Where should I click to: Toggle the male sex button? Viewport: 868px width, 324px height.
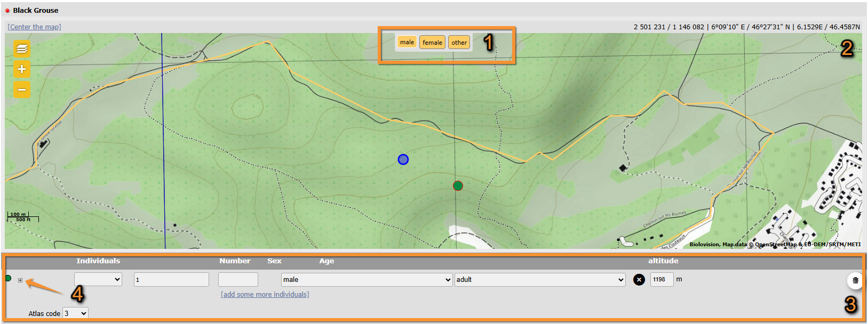click(x=407, y=42)
